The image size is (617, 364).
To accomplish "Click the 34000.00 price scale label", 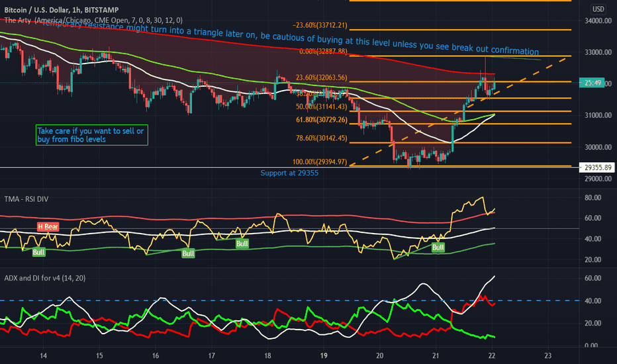I will click(x=598, y=21).
